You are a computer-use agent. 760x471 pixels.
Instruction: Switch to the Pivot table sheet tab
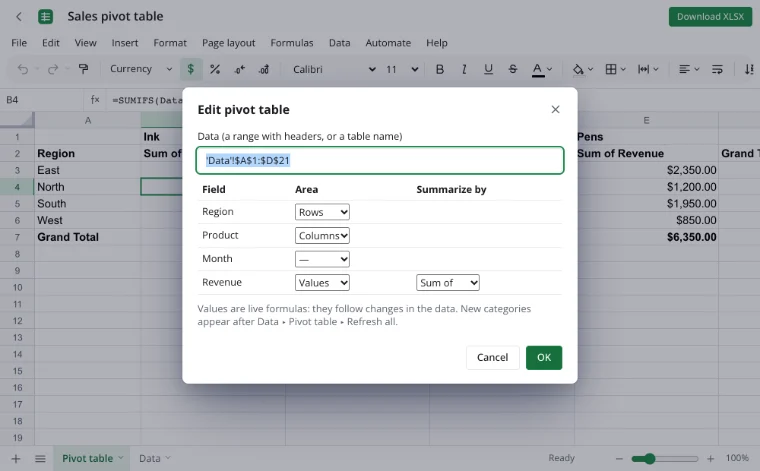point(92,458)
